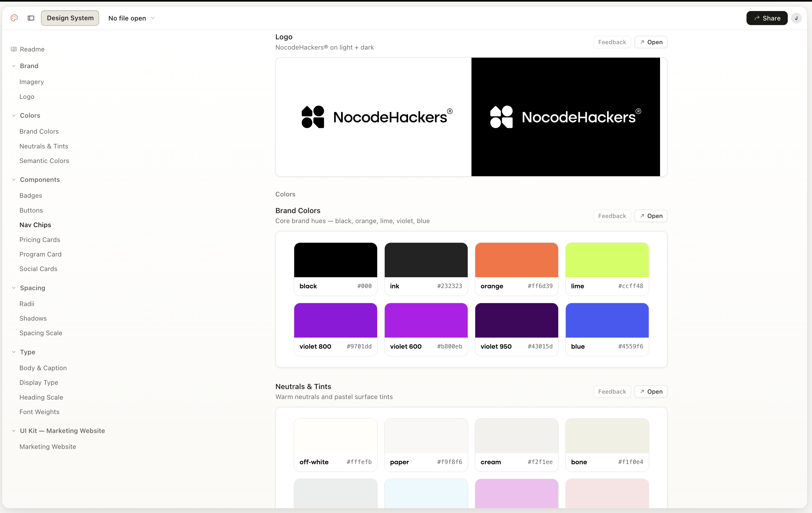Open Heading Scale in the sidebar
Image resolution: width=812 pixels, height=513 pixels.
(41, 397)
